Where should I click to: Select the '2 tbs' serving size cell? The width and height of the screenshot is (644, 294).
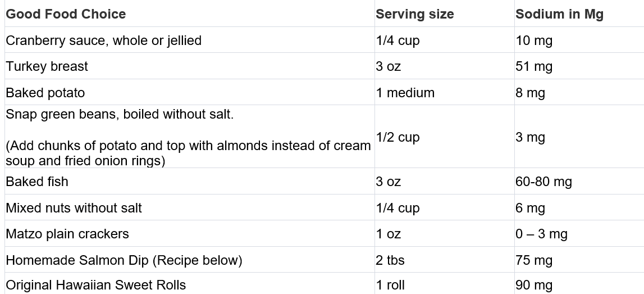click(x=390, y=260)
